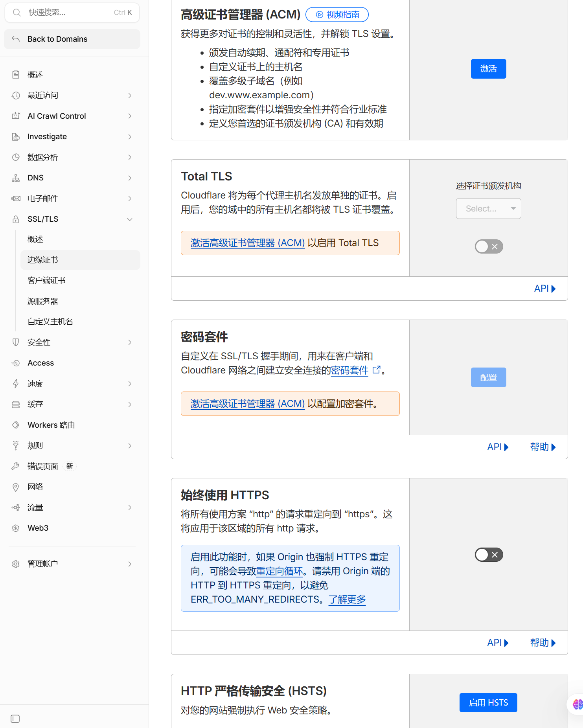Open the 源服务器 submenu item

(x=80, y=301)
